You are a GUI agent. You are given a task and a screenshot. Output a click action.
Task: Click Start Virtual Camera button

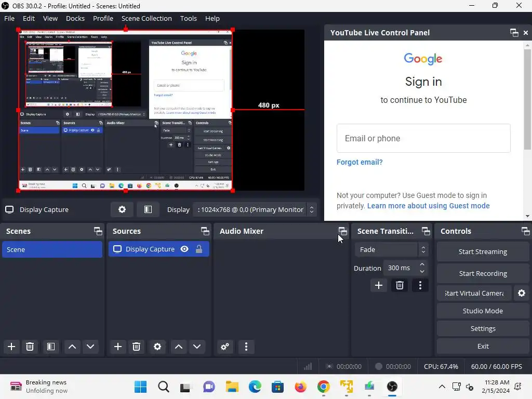474,293
